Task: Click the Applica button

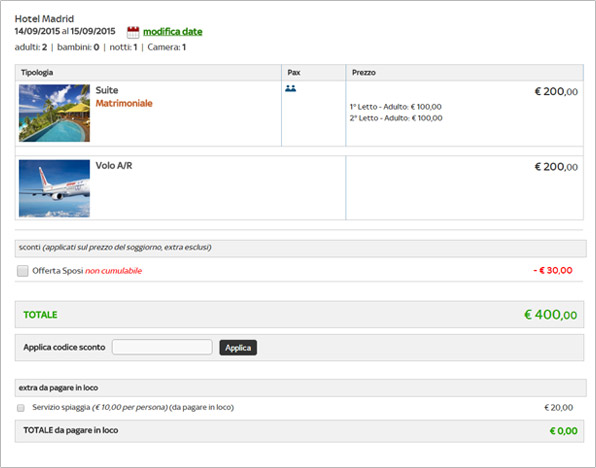Action: [238, 348]
